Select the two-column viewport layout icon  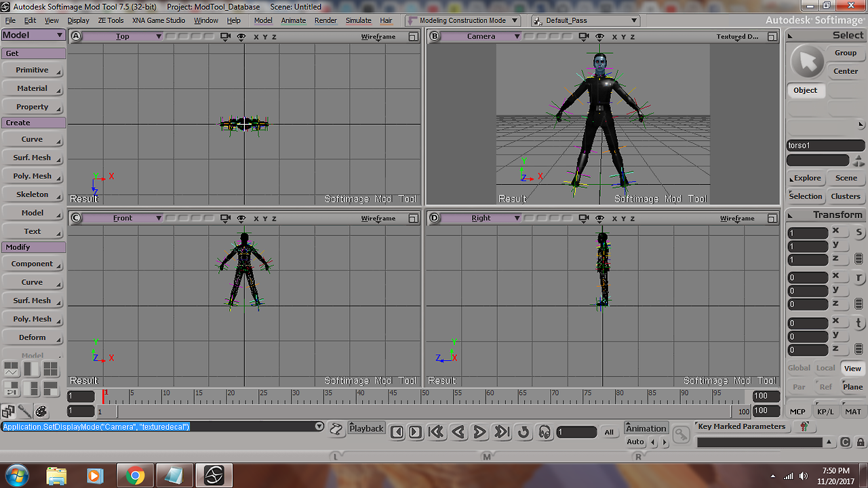pos(31,369)
